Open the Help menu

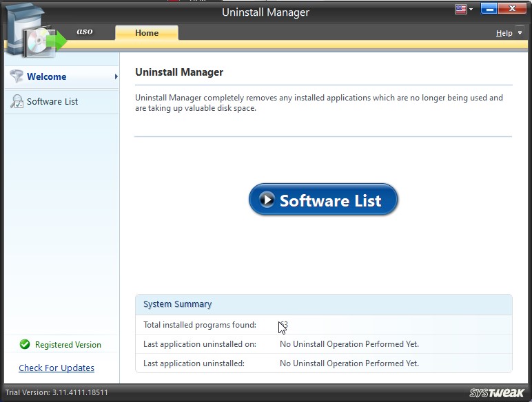tap(504, 33)
